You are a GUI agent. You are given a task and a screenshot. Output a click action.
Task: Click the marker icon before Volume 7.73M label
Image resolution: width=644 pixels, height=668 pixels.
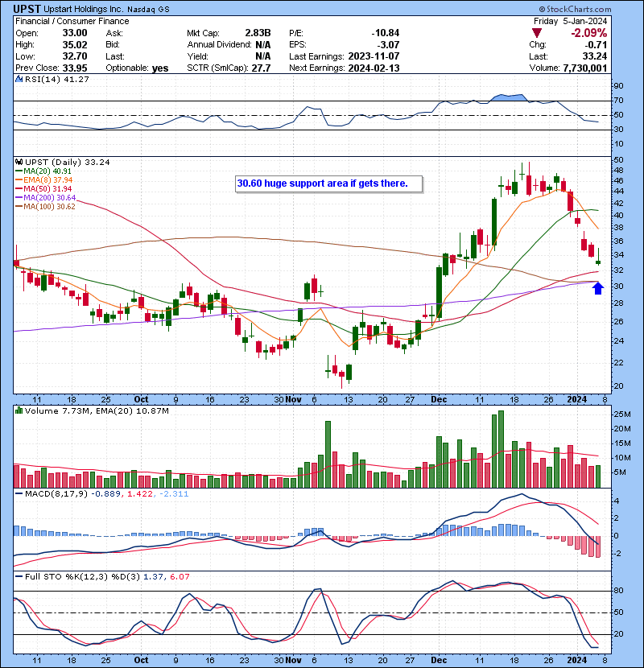(x=19, y=412)
